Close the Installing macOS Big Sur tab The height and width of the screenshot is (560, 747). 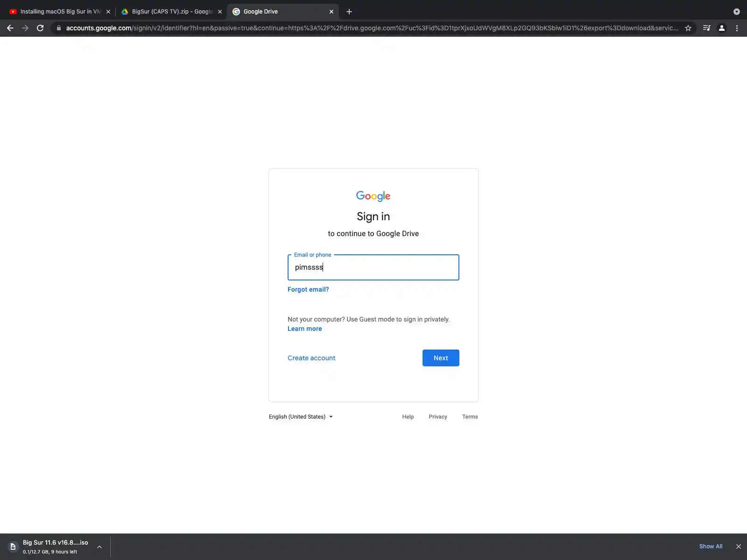coord(108,12)
